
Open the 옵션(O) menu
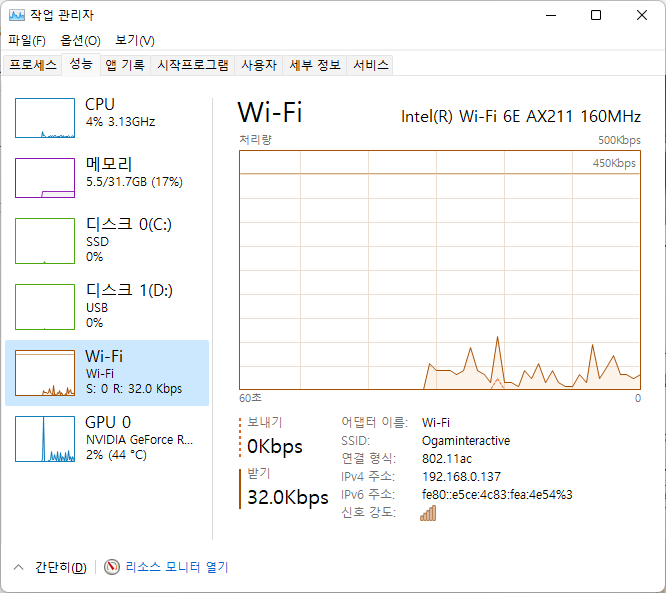coord(80,40)
